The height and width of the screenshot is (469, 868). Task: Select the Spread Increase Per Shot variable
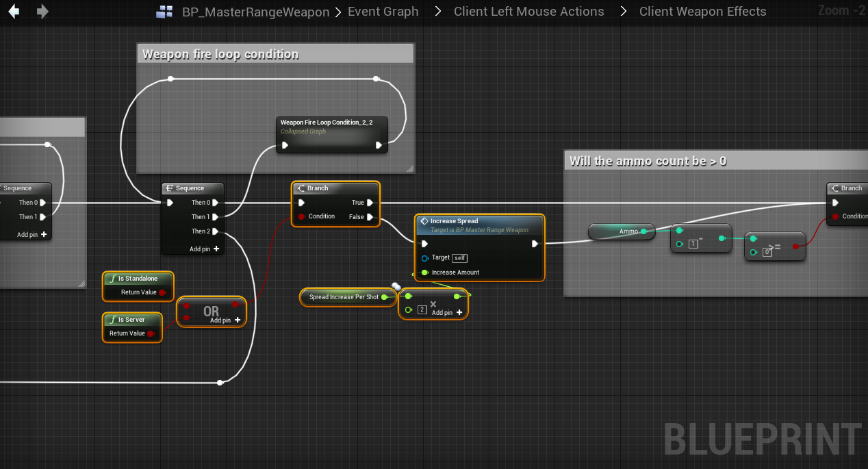point(343,297)
